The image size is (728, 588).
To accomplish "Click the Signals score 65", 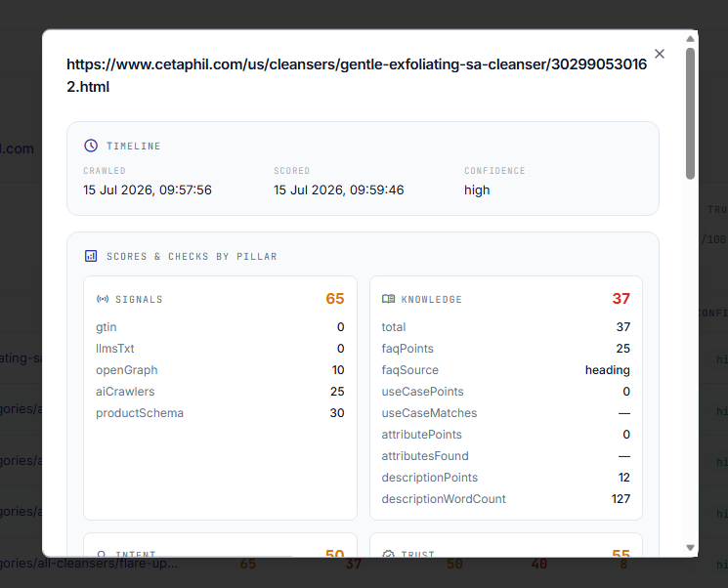I will coord(335,299).
